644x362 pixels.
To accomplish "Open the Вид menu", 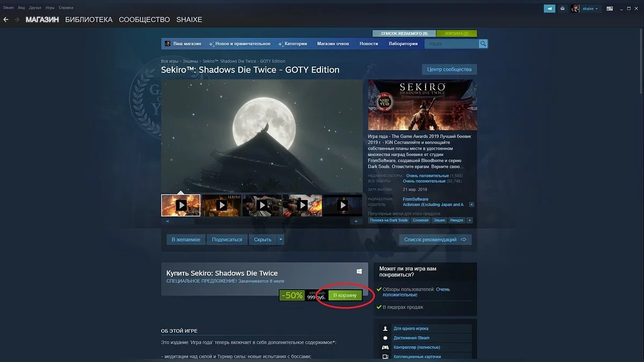I will tap(21, 8).
